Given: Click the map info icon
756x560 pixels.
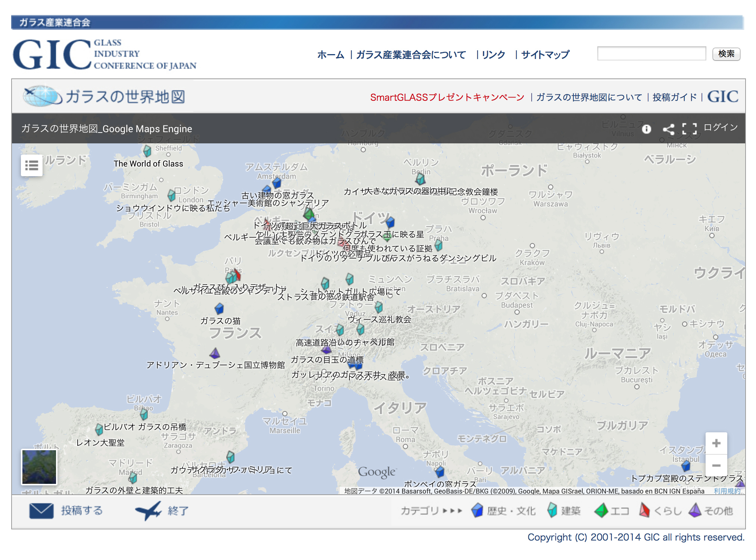Looking at the screenshot, I should click(x=647, y=129).
